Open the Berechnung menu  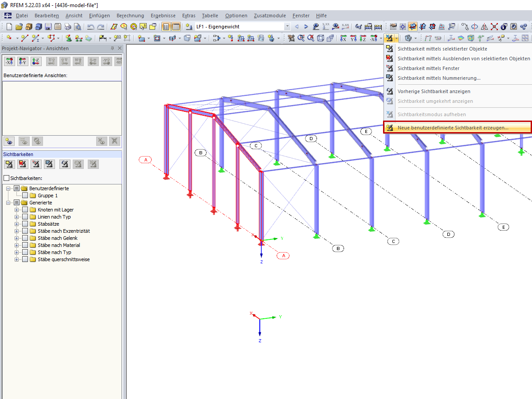pyautogui.click(x=130, y=16)
